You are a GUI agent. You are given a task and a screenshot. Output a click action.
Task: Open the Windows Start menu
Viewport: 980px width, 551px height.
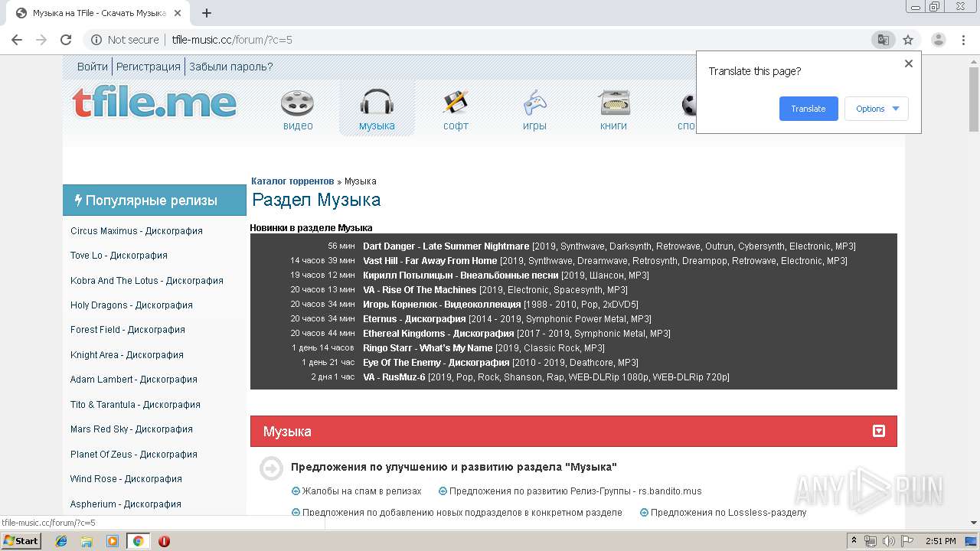[21, 541]
